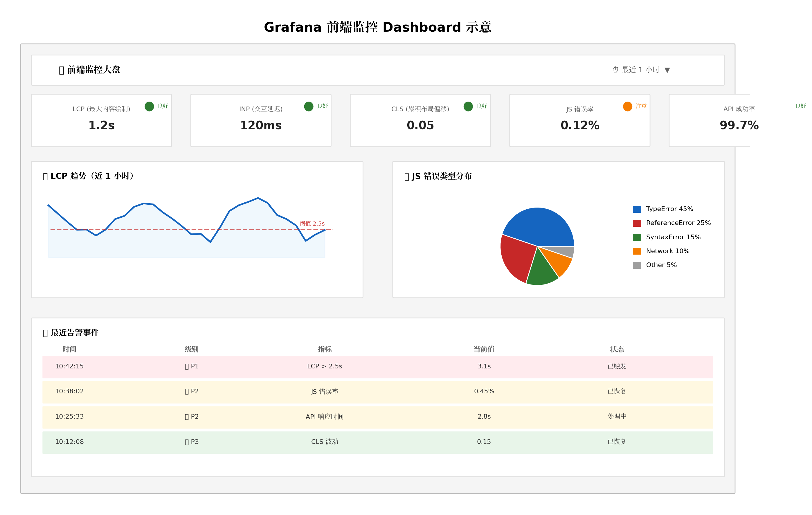Viewport: 812px width, 515px height.
Task: Click the API 成功率 card title
Action: tap(739, 109)
